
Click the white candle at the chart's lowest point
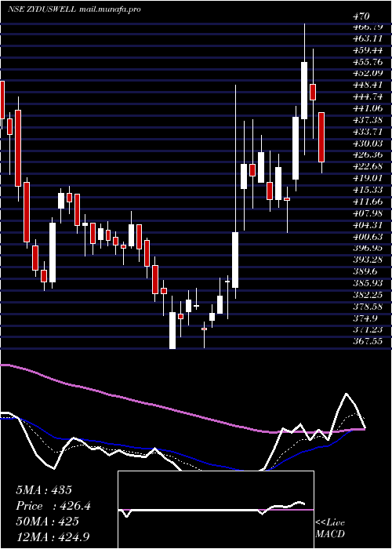(172, 330)
